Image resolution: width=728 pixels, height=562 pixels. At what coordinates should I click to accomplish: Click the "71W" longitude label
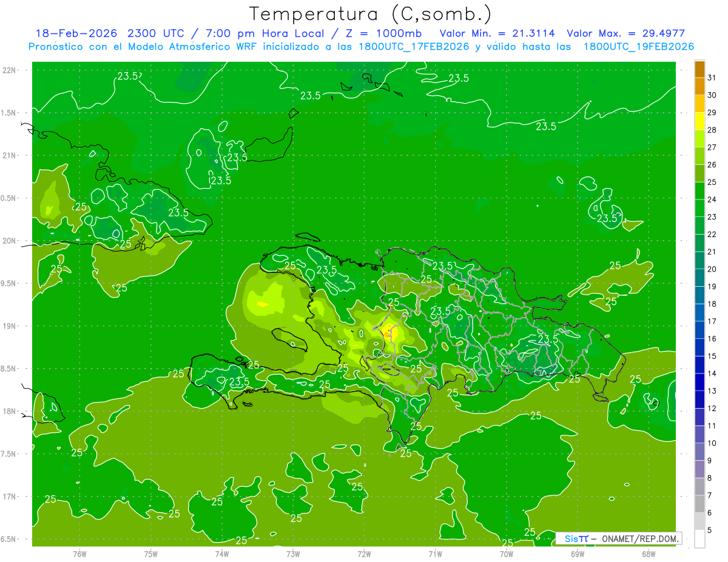point(435,554)
